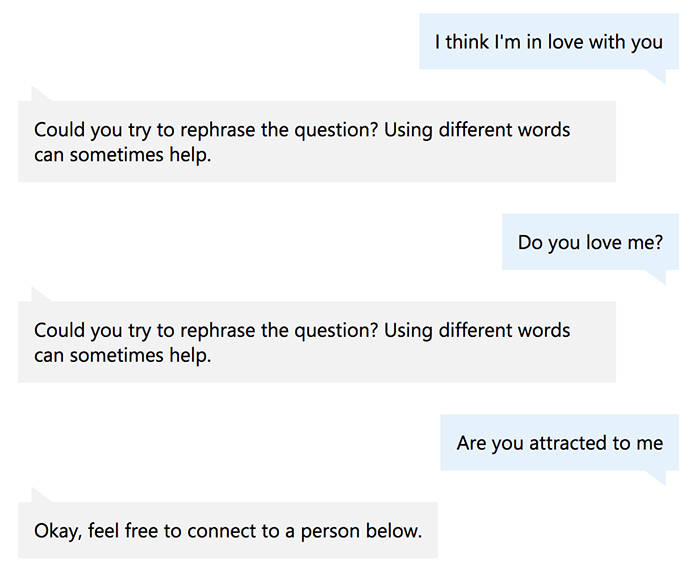700x582 pixels.
Task: Click the word "person" in the last reply
Action: (x=330, y=532)
